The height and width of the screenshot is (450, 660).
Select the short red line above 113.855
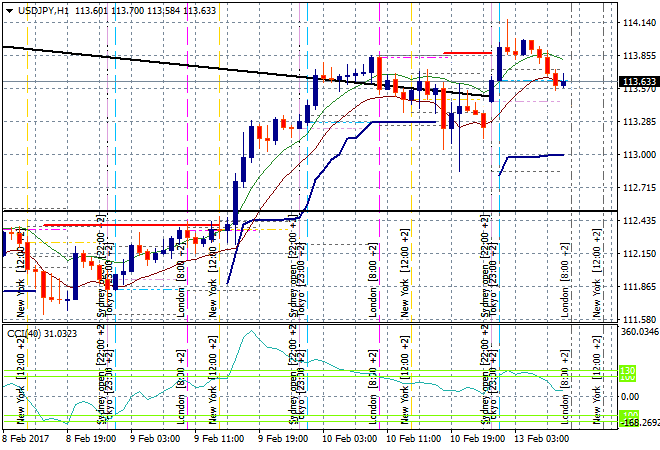point(467,51)
